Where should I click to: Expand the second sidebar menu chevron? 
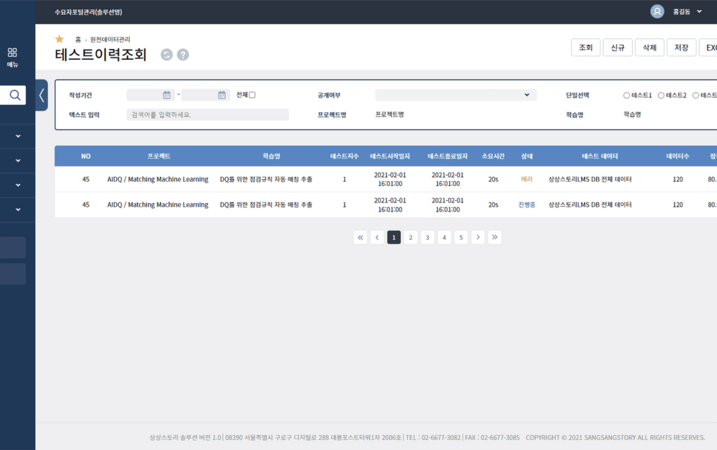[18, 161]
